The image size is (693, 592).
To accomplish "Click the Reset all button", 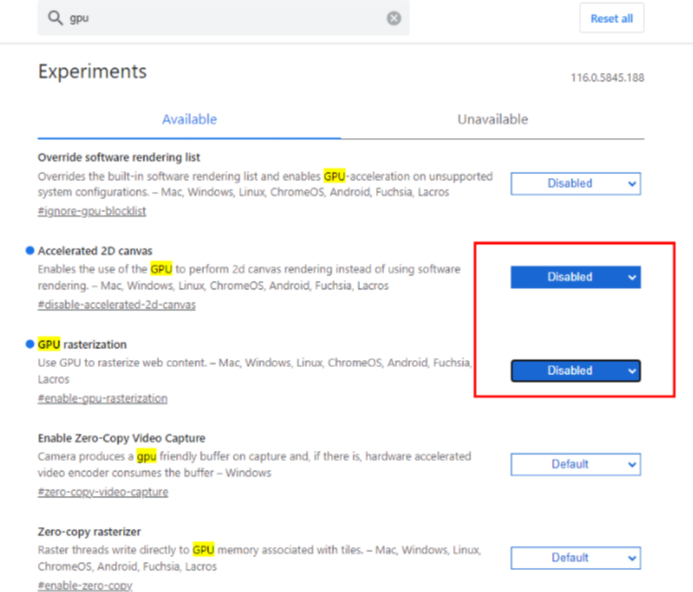I will coord(612,18).
